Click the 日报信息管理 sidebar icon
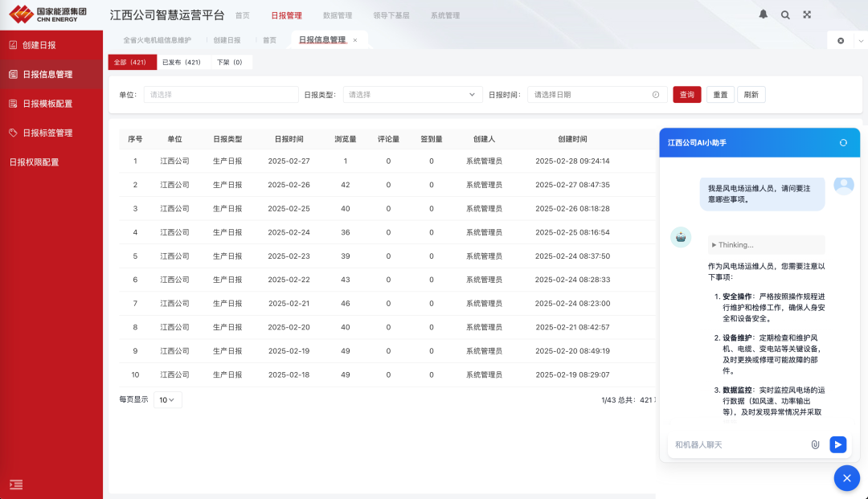The width and height of the screenshot is (868, 499). point(13,74)
